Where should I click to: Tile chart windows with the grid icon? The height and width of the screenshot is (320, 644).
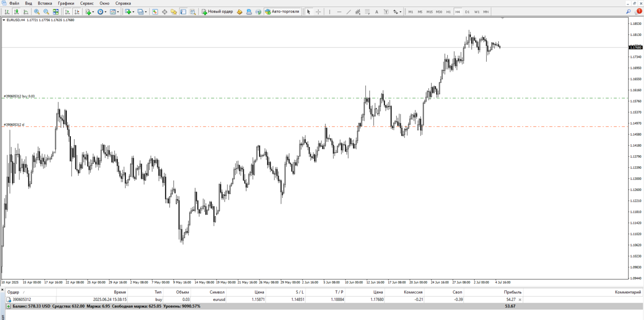coord(55,11)
